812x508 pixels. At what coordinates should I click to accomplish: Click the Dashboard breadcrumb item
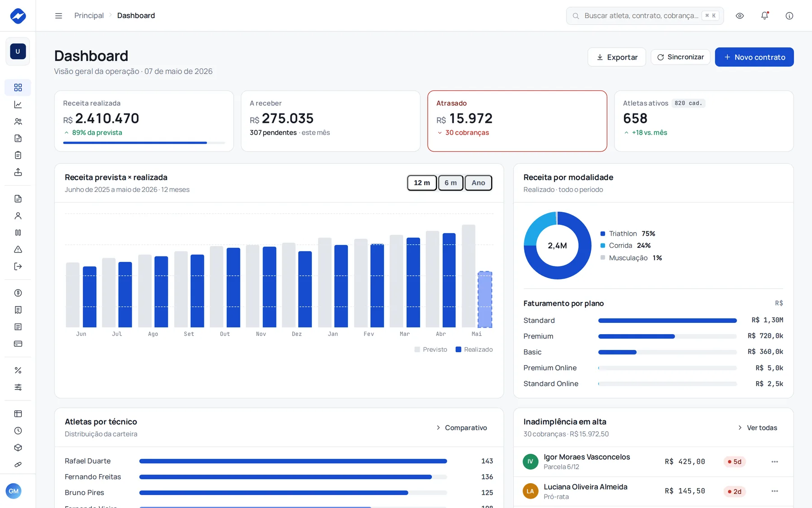click(136, 16)
